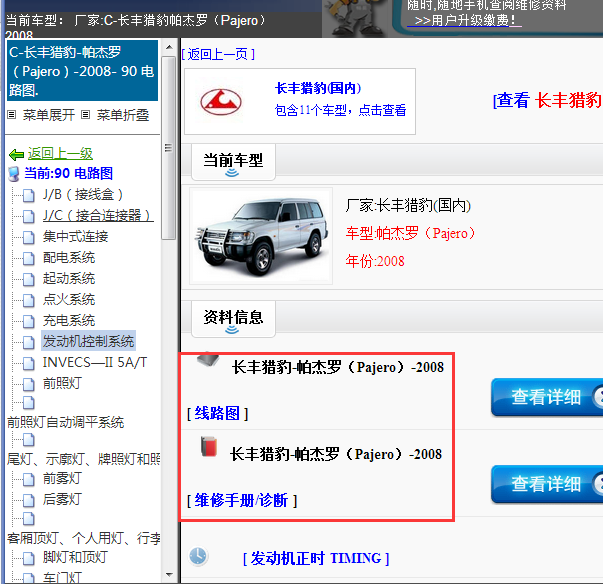
Task: Open the 发动机正时 TIMING link
Action: click(316, 558)
